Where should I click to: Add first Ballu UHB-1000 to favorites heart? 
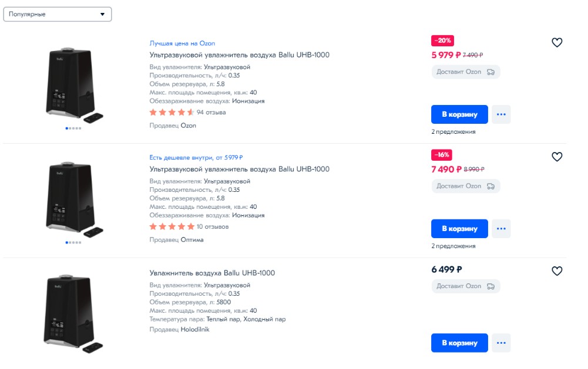coord(557,43)
